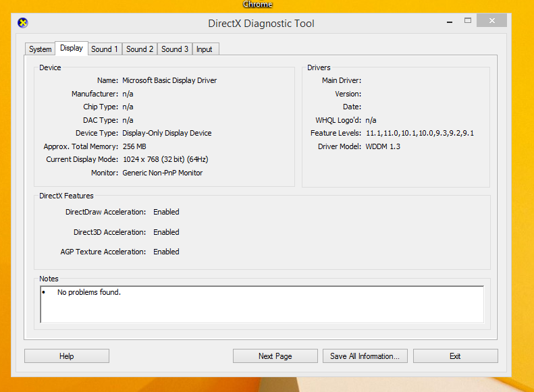Click the Manufacturer 'n/a' value
The height and width of the screenshot is (392, 534).
point(128,94)
